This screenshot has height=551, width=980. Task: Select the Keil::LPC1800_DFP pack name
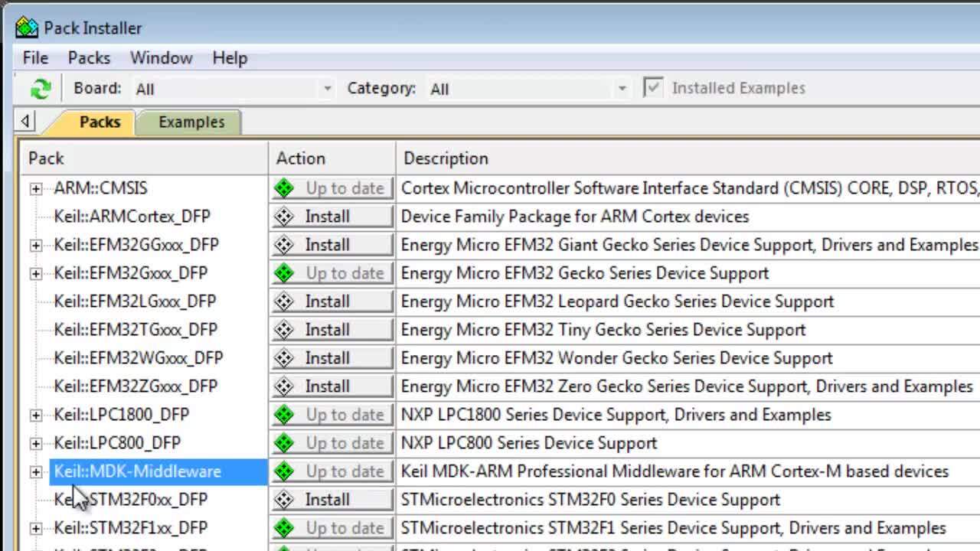(121, 415)
